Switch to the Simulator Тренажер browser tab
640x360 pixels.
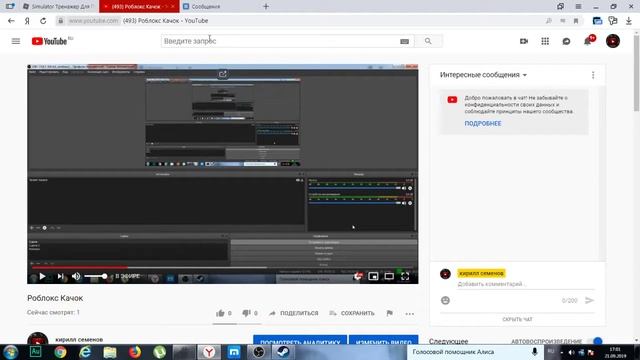(58, 7)
